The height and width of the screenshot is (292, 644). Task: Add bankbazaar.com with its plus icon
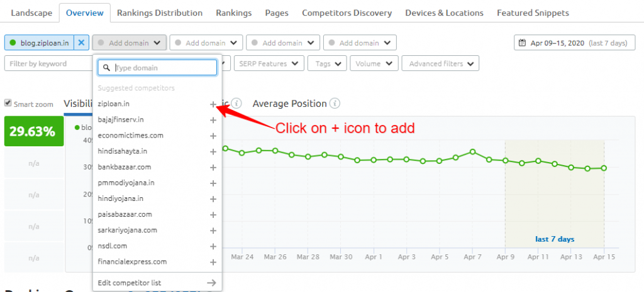point(213,167)
